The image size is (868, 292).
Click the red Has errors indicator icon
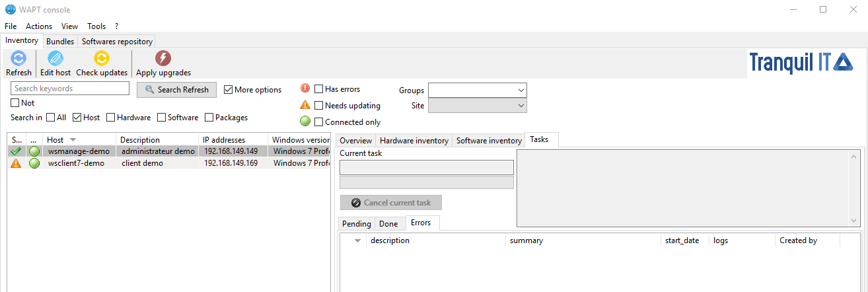click(x=305, y=89)
